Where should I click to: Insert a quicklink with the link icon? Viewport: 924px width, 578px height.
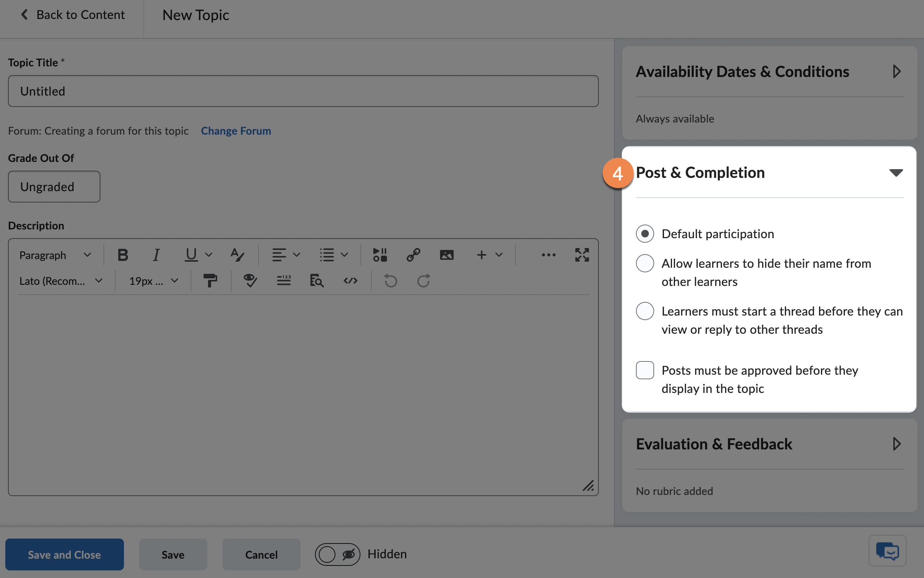(x=413, y=254)
